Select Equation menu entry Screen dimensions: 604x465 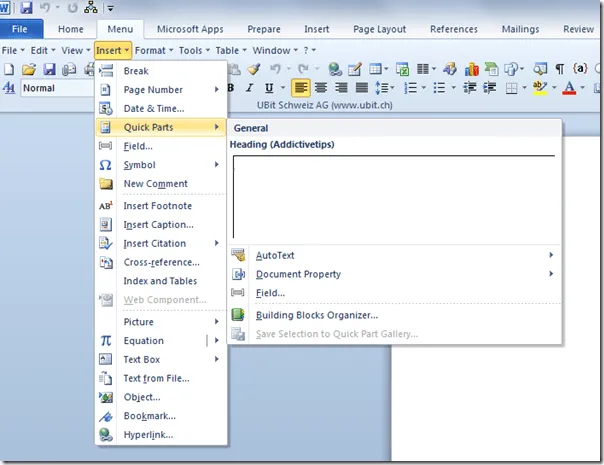coord(150,341)
